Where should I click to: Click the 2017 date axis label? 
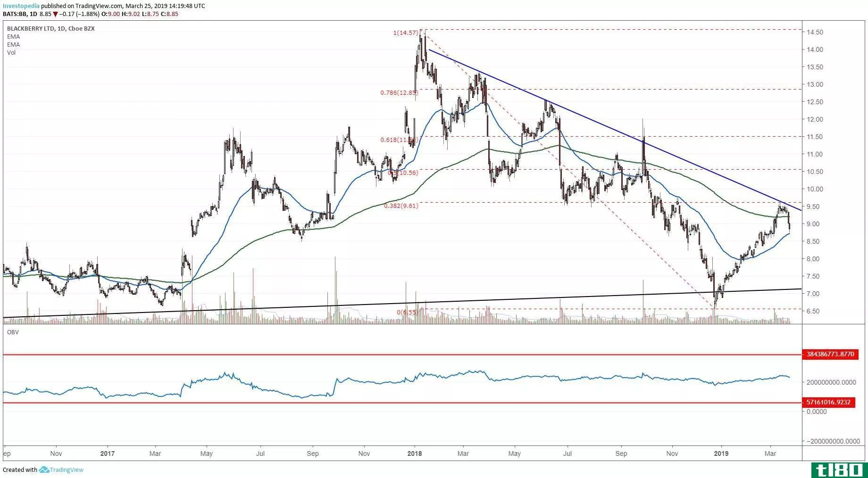(108, 453)
